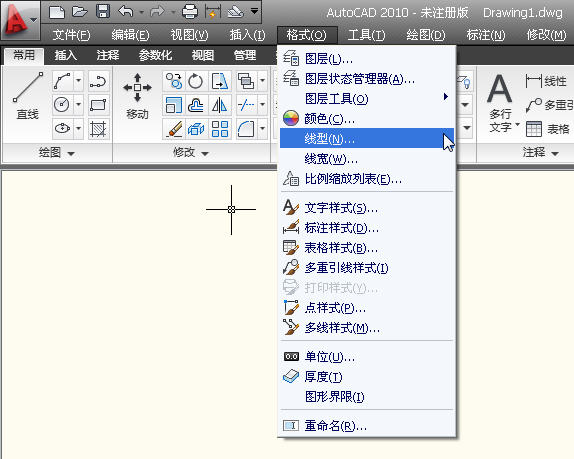The image size is (574, 459).
Task: Open the fillet tool dropdown arrow
Action: 262,129
